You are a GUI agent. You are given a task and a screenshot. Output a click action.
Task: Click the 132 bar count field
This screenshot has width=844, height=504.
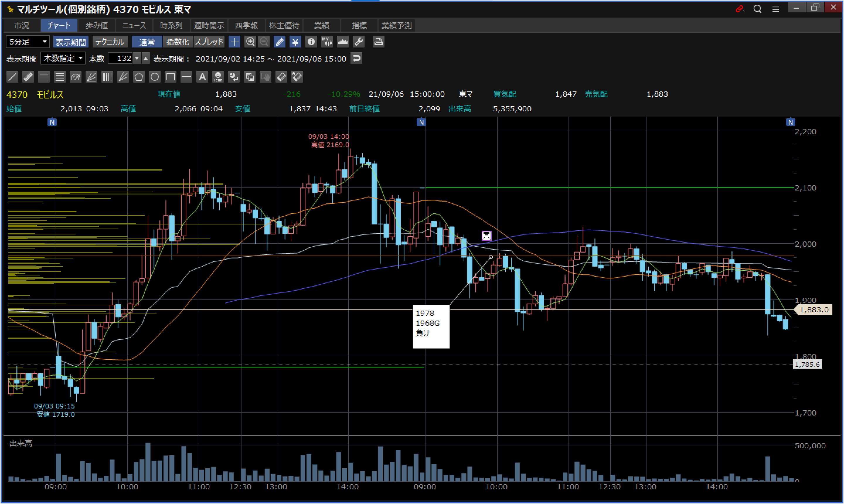click(x=120, y=58)
